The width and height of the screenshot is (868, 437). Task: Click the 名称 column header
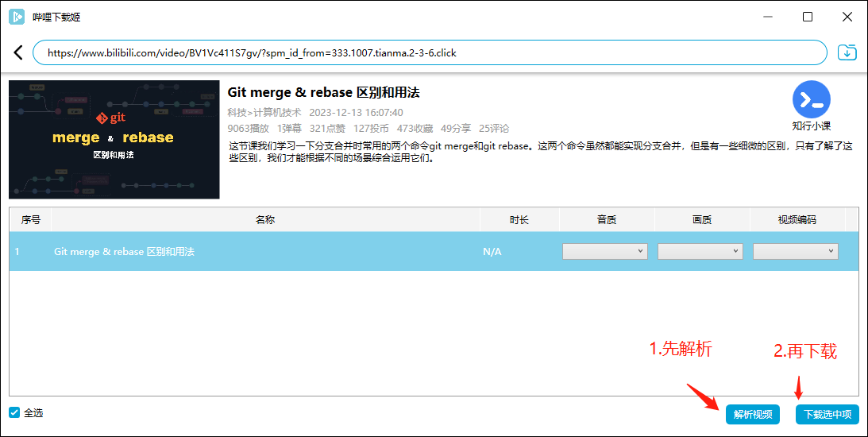click(x=265, y=220)
